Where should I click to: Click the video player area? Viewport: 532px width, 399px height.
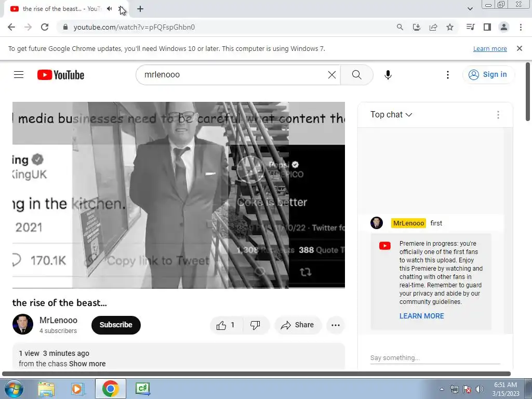pos(179,195)
